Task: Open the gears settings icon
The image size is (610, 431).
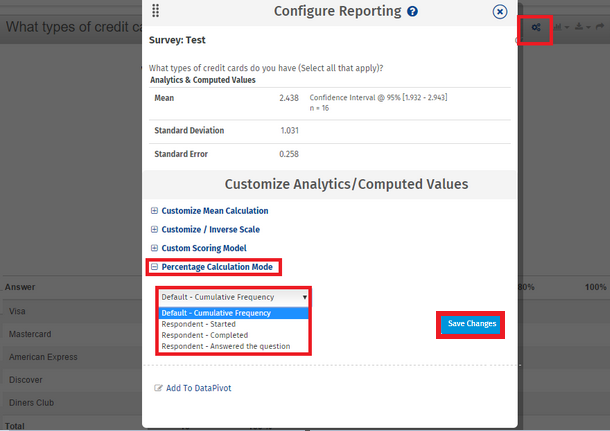Action: (x=537, y=28)
